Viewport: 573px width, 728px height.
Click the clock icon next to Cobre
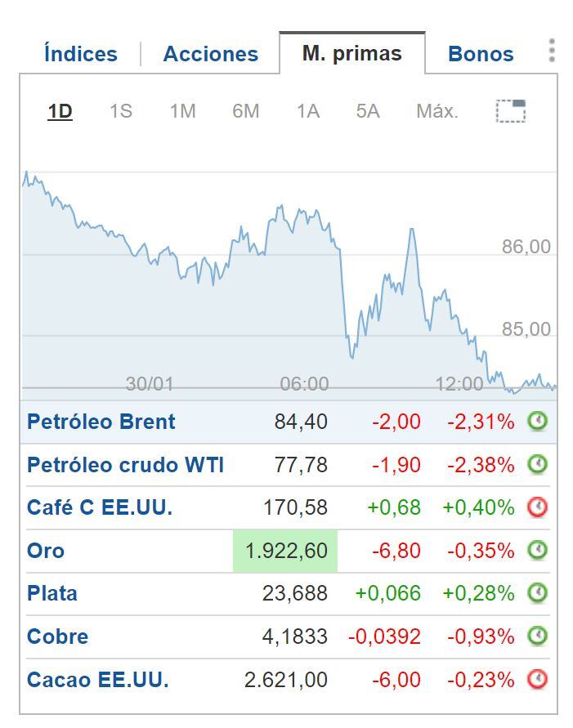[x=539, y=636]
